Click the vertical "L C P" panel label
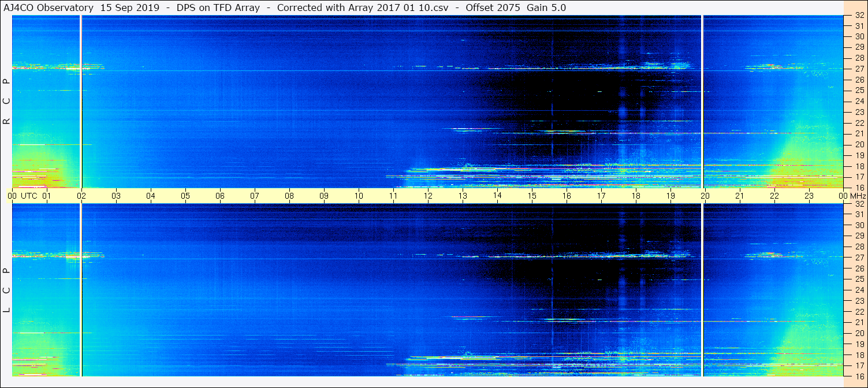Screen dimensions: 868x388 [7, 290]
